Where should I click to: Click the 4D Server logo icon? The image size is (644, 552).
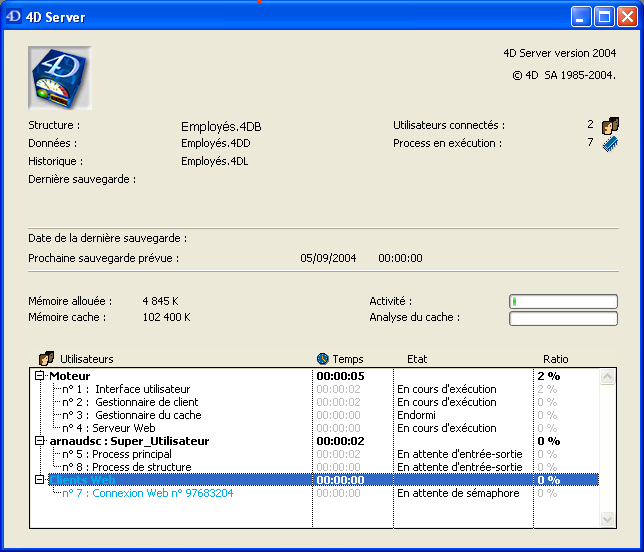coord(60,78)
